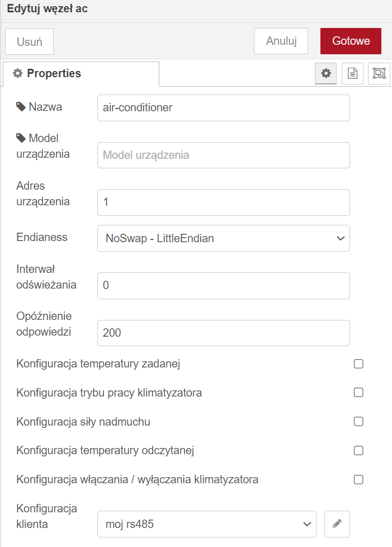Viewport: 392px width, 547px height.
Task: Open node properties gear icon
Action: [326, 73]
